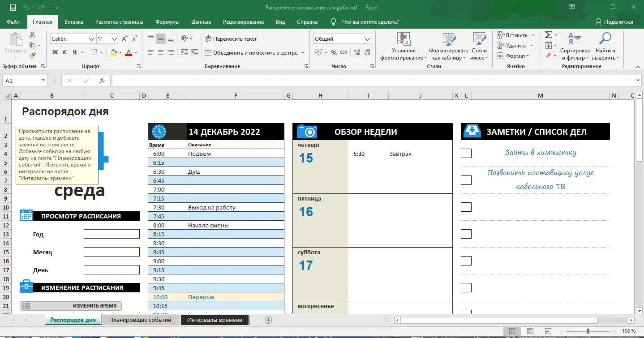Check the box next to Позвонить поставщику услуг
The image size is (644, 338).
tap(466, 180)
